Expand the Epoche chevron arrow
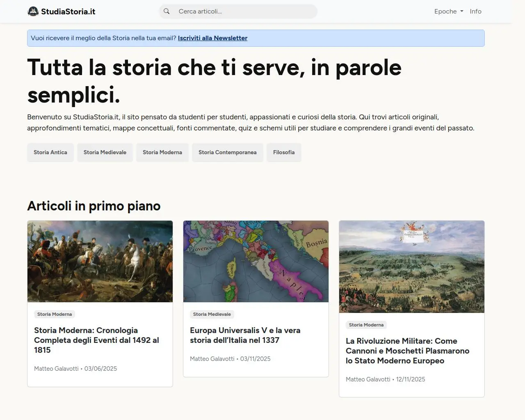Image resolution: width=525 pixels, height=420 pixels. click(461, 11)
